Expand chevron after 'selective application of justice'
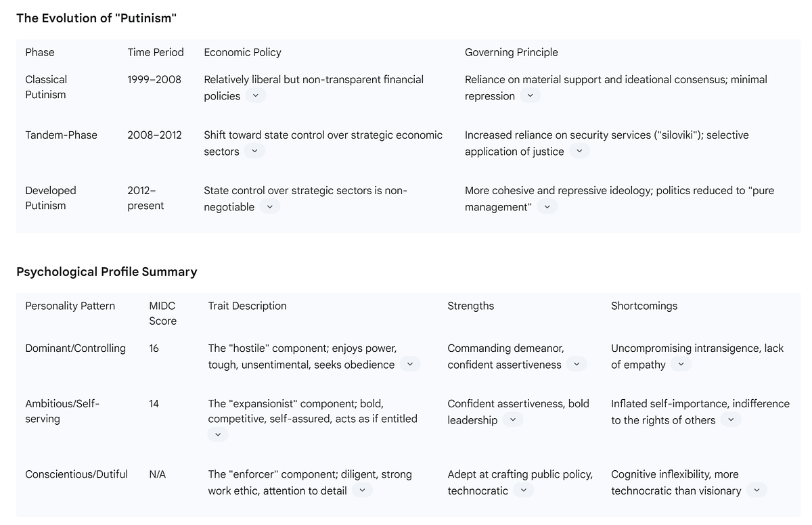 (579, 152)
